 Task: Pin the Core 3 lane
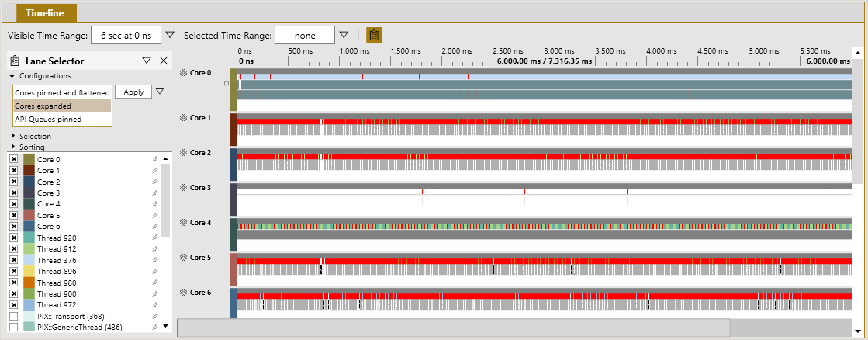pyautogui.click(x=155, y=193)
